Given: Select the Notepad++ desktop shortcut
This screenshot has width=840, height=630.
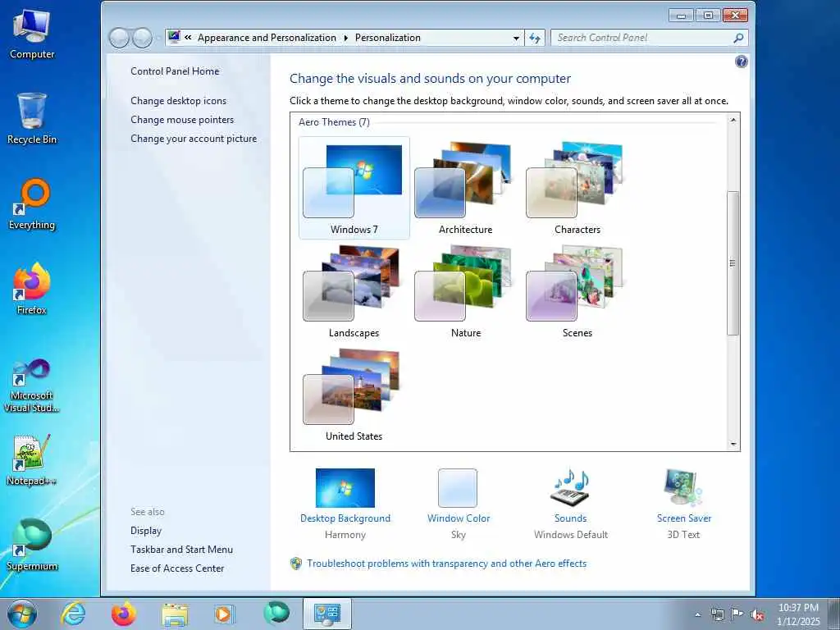Looking at the screenshot, I should [32, 459].
